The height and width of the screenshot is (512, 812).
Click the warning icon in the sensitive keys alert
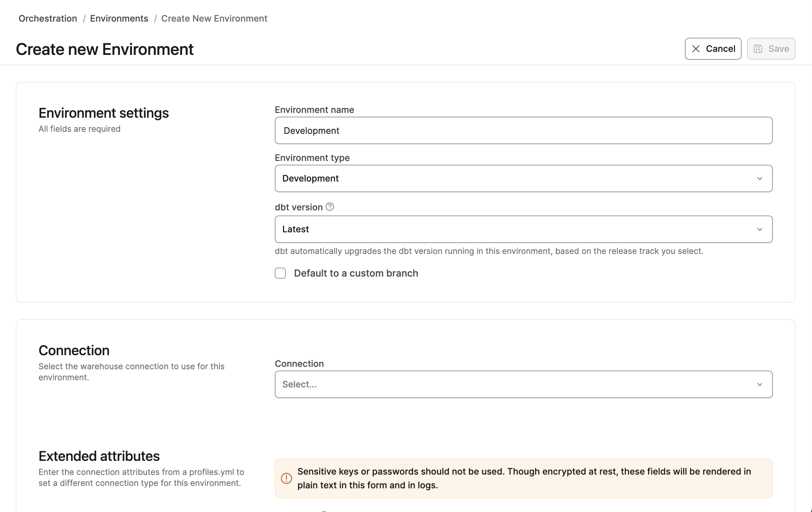coord(285,478)
